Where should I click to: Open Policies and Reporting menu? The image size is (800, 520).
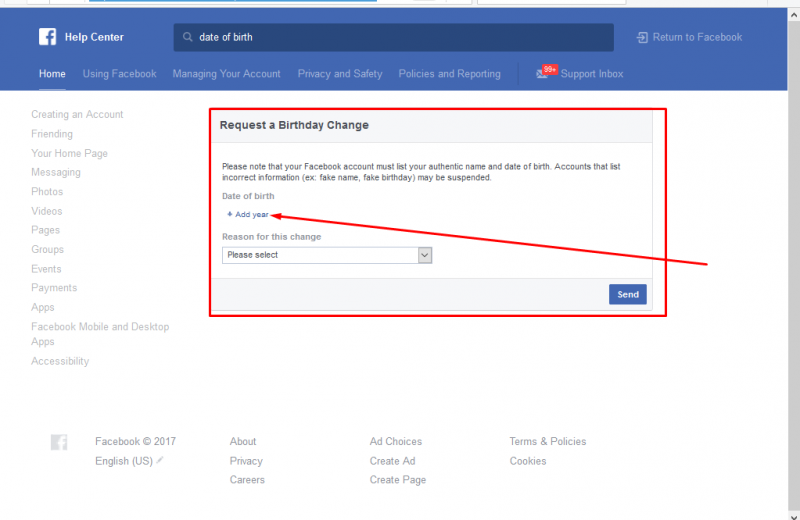[449, 74]
